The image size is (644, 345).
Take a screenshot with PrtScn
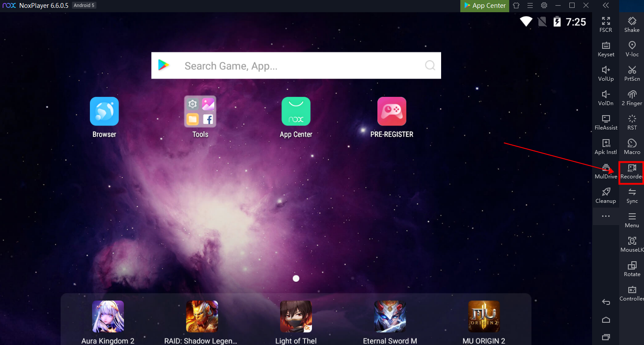pyautogui.click(x=632, y=73)
